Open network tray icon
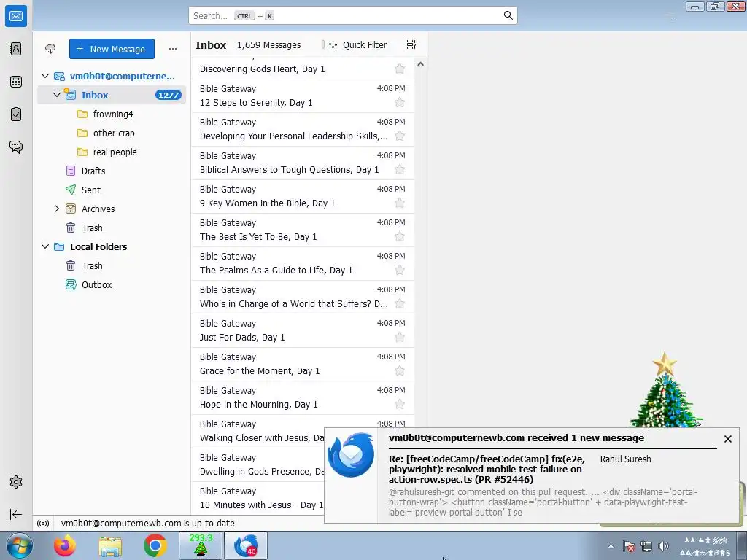The height and width of the screenshot is (560, 747). coord(646,546)
